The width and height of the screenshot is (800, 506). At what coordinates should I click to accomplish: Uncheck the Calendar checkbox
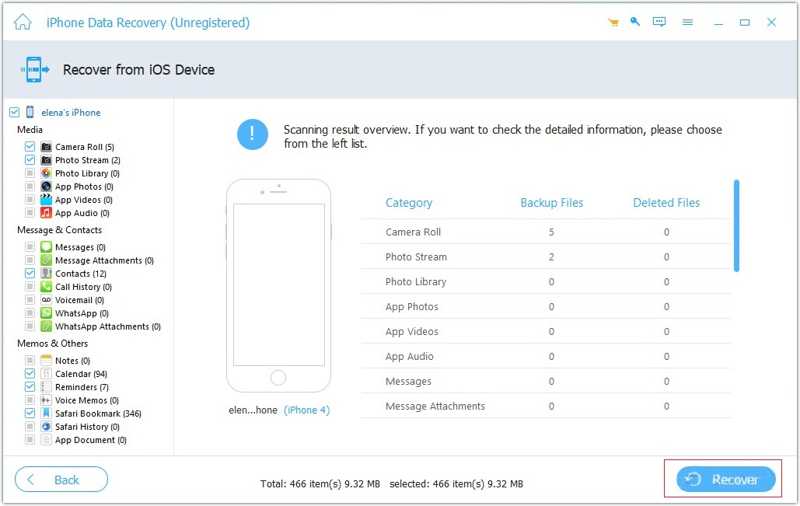(x=30, y=374)
